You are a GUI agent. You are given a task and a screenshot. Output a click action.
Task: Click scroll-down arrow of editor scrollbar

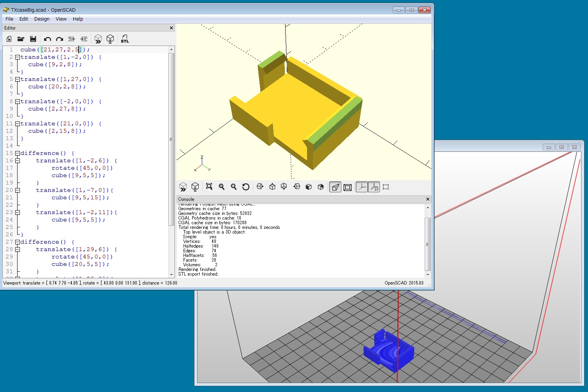click(x=171, y=275)
